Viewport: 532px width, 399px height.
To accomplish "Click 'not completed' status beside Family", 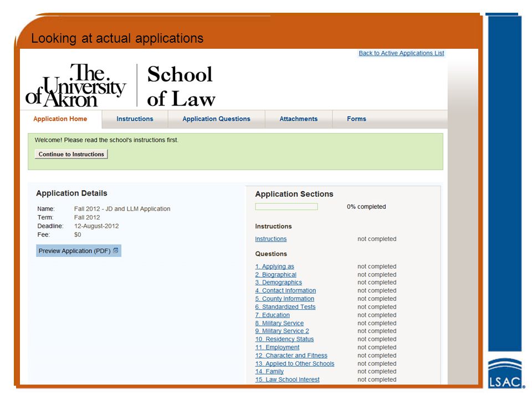I will pos(377,371).
